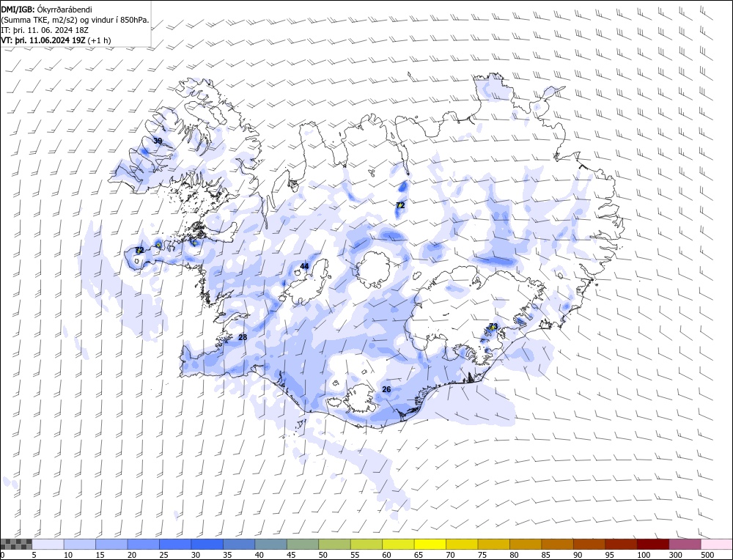
Task: Click the '90' legend scale label
Action: click(578, 555)
